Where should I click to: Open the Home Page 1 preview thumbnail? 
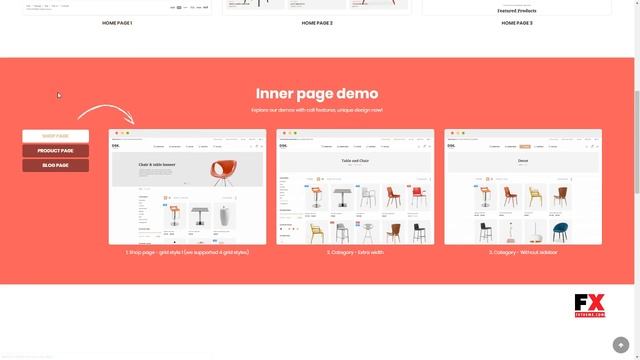[x=117, y=7]
